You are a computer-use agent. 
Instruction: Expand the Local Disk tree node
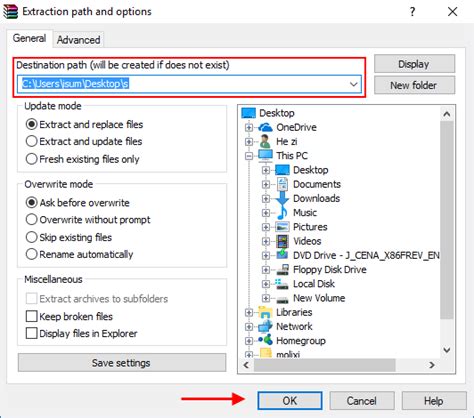[x=266, y=284]
